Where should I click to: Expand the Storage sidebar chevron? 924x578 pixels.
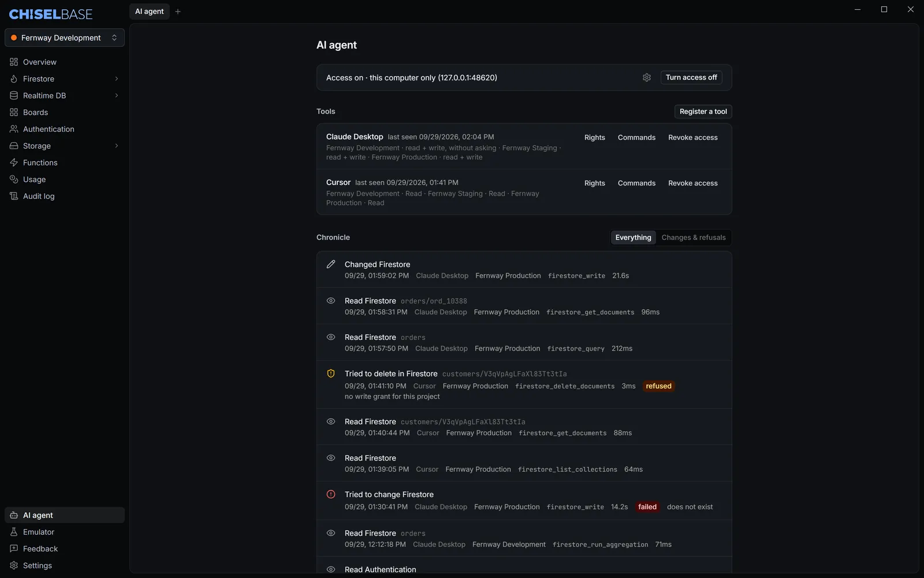[117, 146]
